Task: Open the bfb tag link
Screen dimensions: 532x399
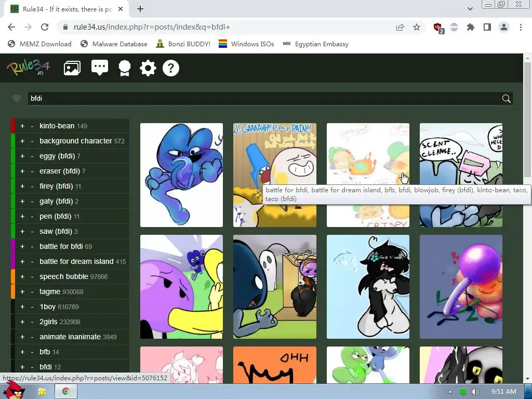Action: click(45, 352)
